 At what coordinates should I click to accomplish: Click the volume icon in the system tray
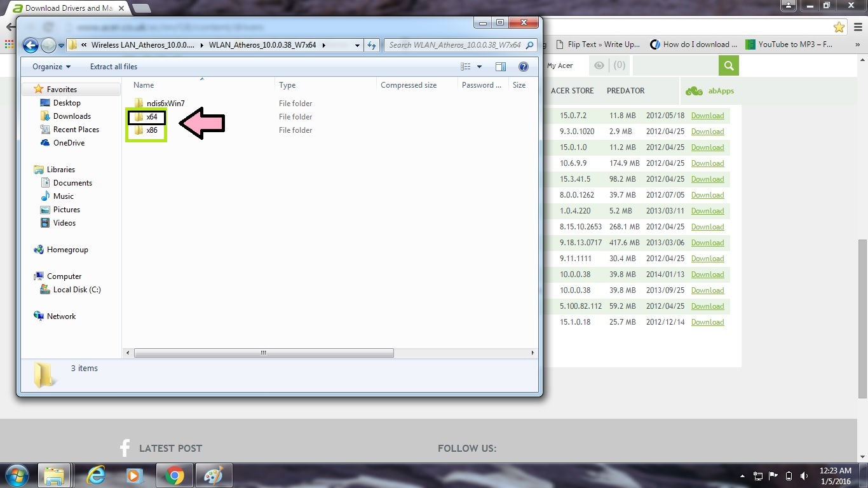click(x=804, y=476)
